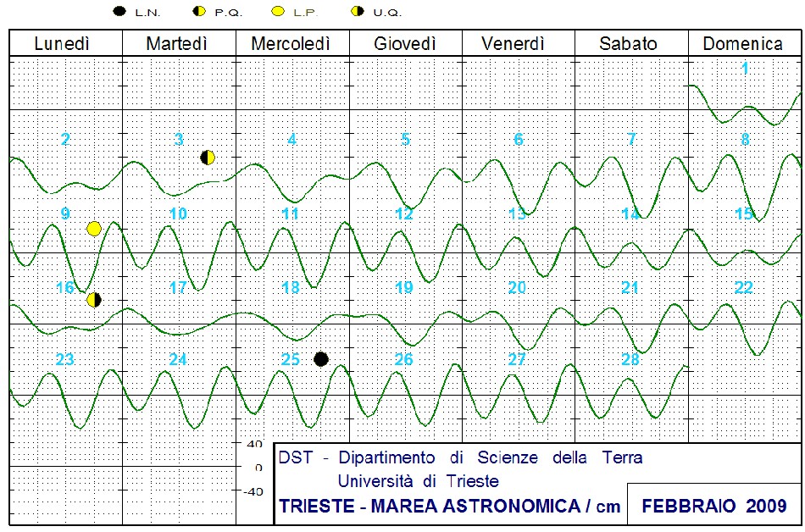Click the new moon symbol on day 25
Viewport: 805px width, 532px height.
[321, 359]
